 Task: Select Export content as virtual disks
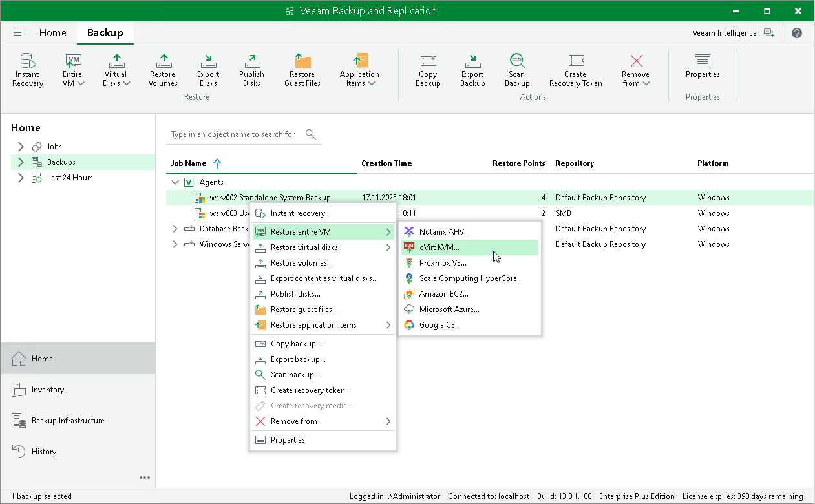(323, 278)
